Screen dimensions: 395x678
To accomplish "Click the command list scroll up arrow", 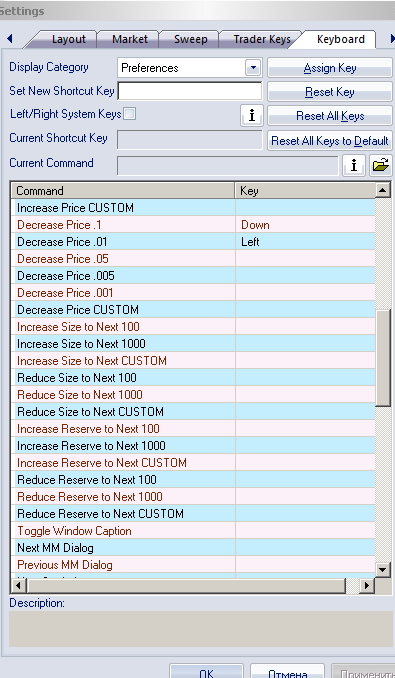I will coord(383,190).
